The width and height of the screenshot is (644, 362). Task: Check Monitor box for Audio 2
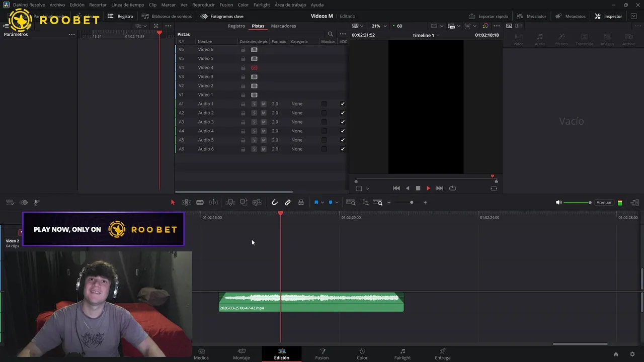324,113
